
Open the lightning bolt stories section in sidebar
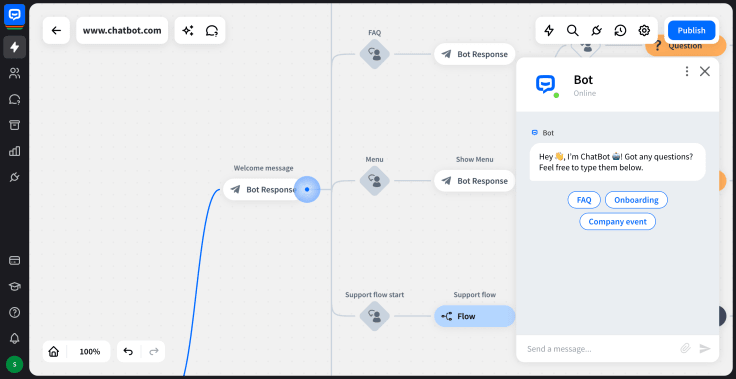tap(15, 47)
